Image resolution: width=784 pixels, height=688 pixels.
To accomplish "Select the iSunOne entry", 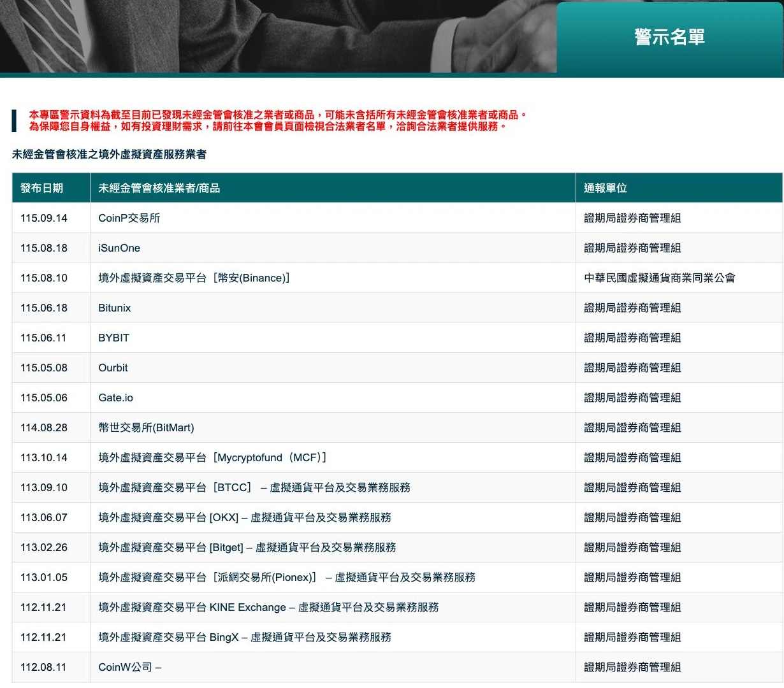I will 119,248.
